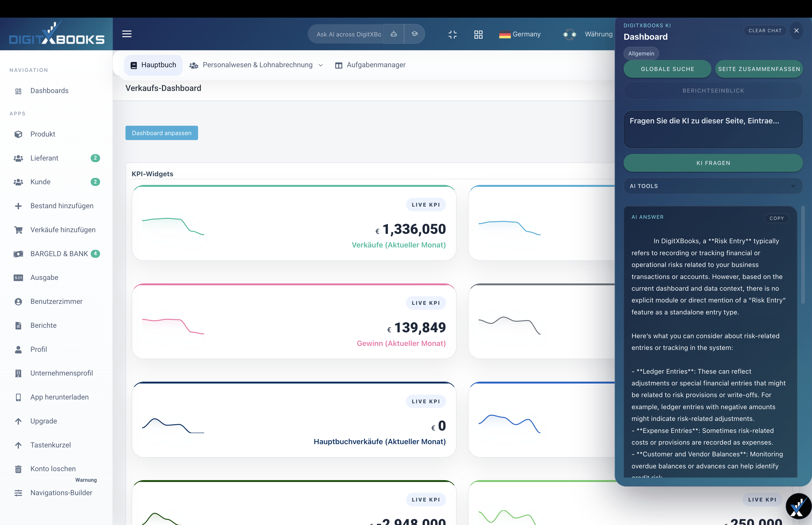
Task: Expand the Personalwesen & Lohnabrechnung dropdown
Action: tap(320, 65)
